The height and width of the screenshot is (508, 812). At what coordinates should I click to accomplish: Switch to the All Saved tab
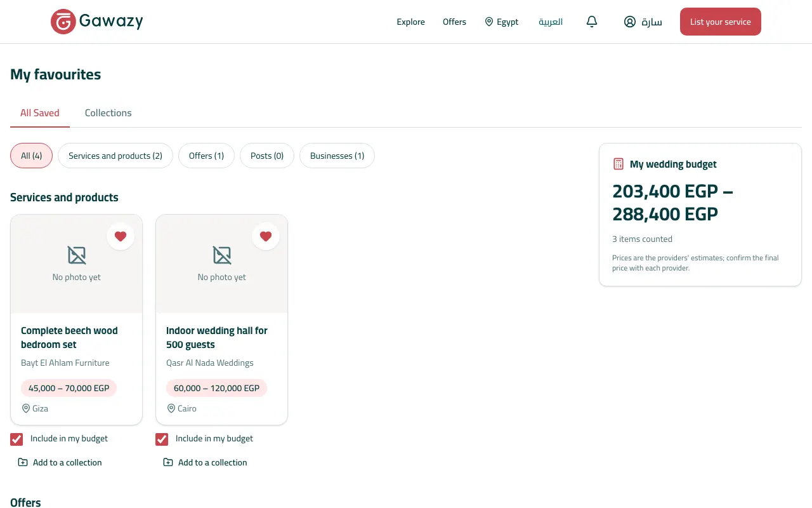(x=40, y=113)
